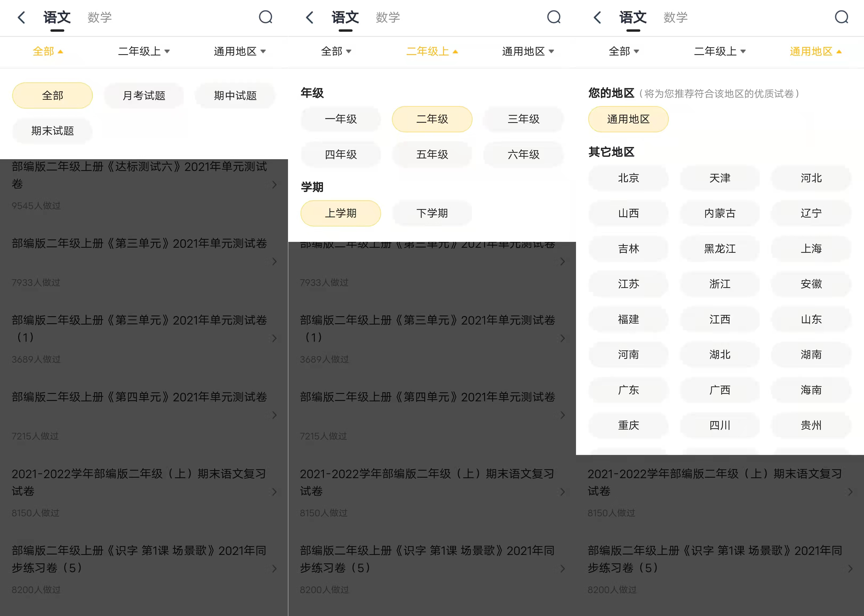The image size is (864, 616).
Task: Select 语文 tab on middle screen
Action: [346, 17]
